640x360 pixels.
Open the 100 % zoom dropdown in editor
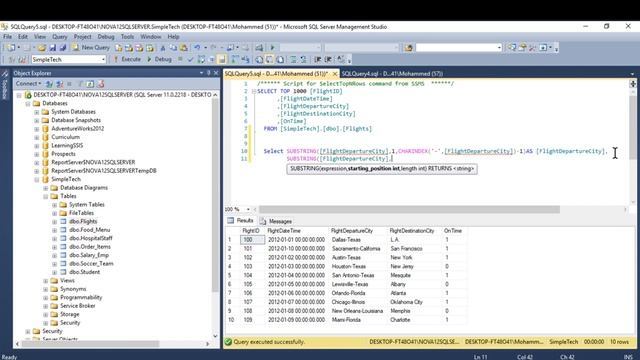pos(248,209)
